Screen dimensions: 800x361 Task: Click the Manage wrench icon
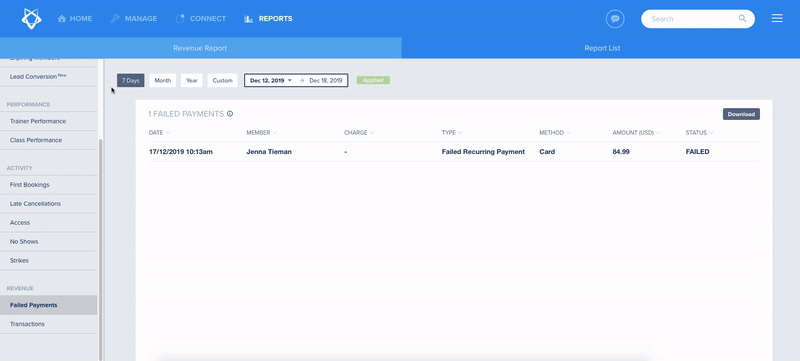point(115,19)
